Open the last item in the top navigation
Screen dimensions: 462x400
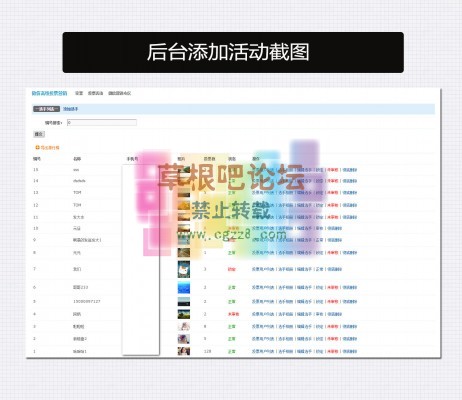[x=120, y=93]
